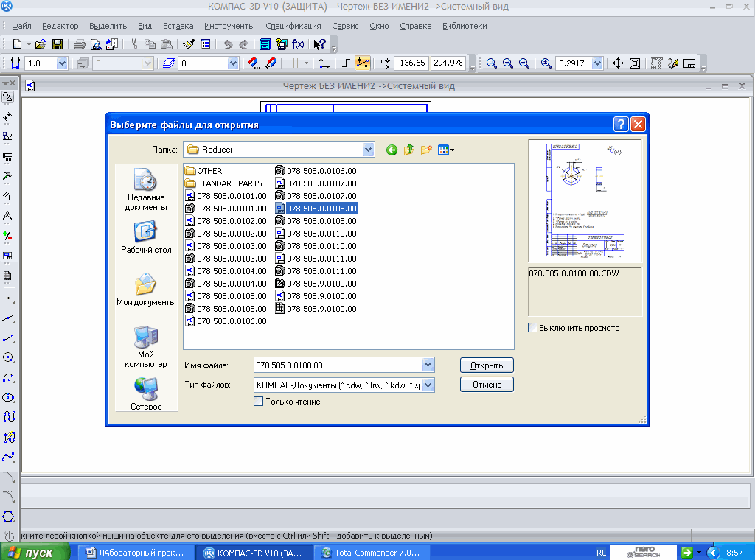Open the step value 1.0 dropdown

pyautogui.click(x=62, y=63)
